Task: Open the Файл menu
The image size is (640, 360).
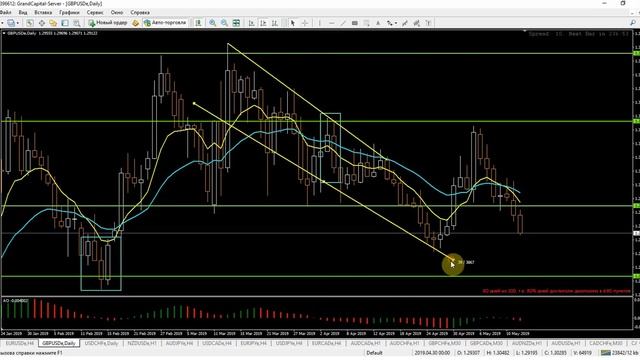Action: pos(5,12)
